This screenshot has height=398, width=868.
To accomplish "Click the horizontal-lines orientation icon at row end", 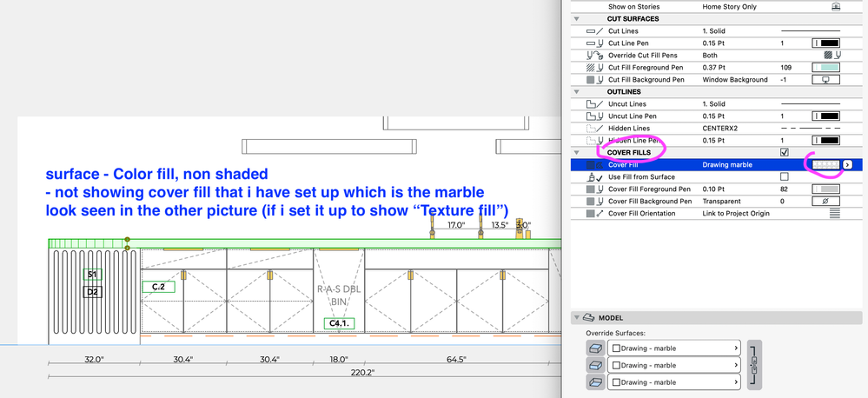I will (x=835, y=213).
